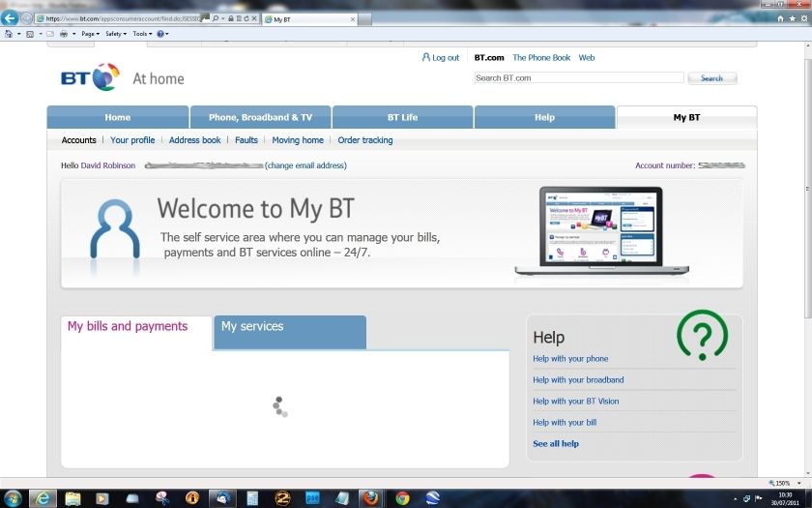The width and height of the screenshot is (812, 508).
Task: Click the Search button next to search box
Action: coord(712,78)
